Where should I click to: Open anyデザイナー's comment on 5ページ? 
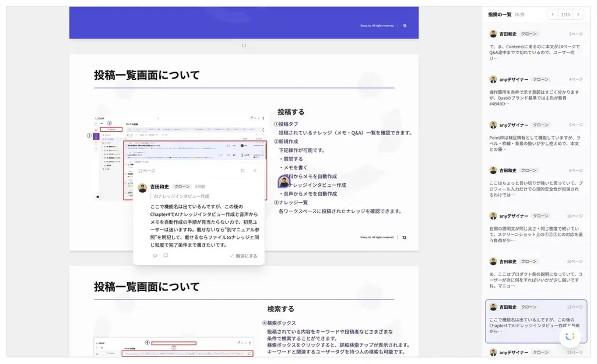(x=536, y=137)
